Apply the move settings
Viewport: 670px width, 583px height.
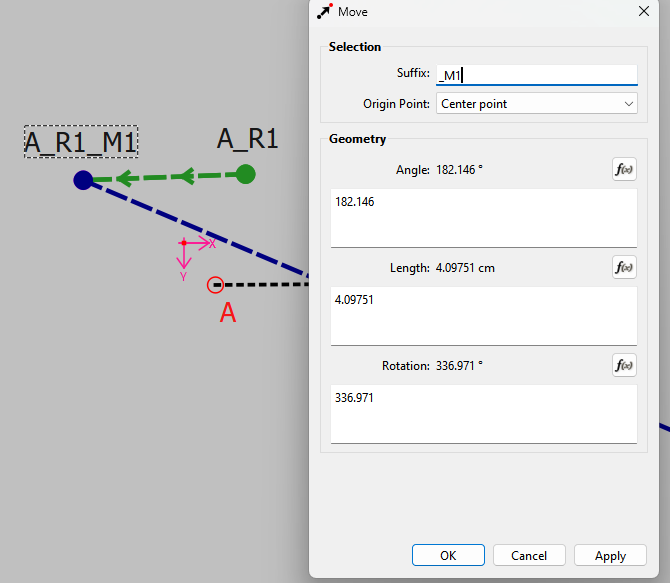tap(610, 555)
